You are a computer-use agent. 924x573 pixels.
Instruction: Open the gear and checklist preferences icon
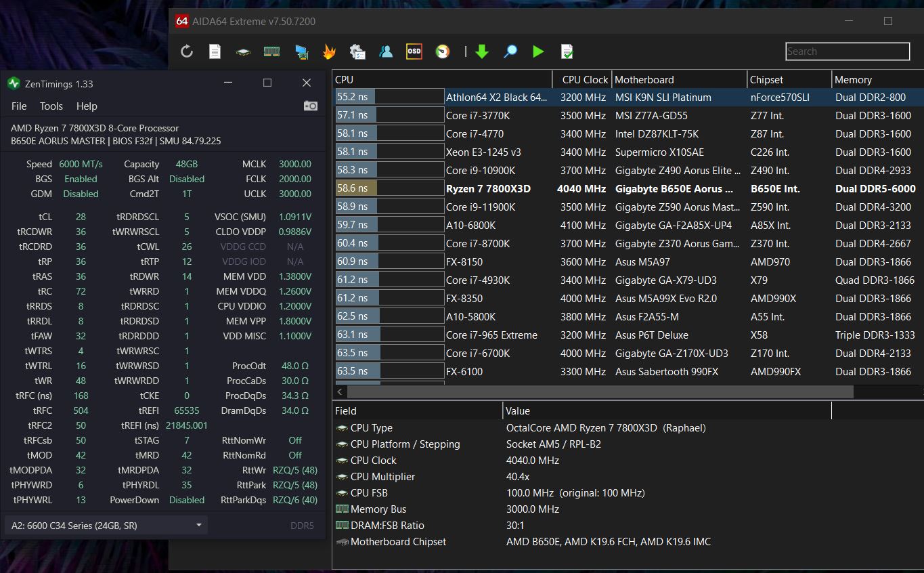(357, 51)
